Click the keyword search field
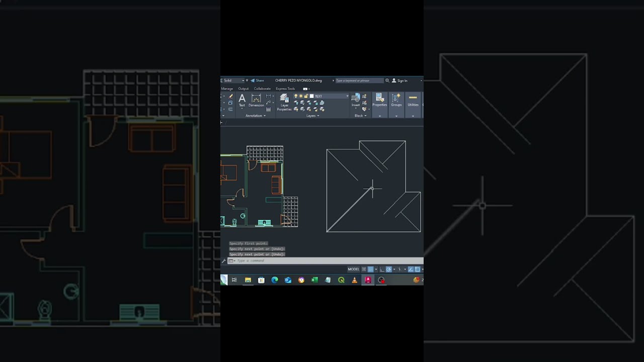Screen dimensions: 644x362 click(x=360, y=80)
